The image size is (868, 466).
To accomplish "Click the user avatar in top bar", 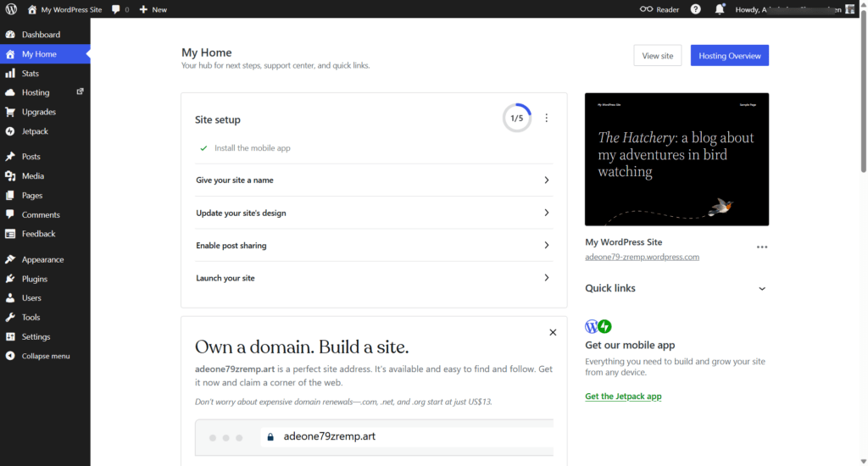I will pyautogui.click(x=849, y=8).
